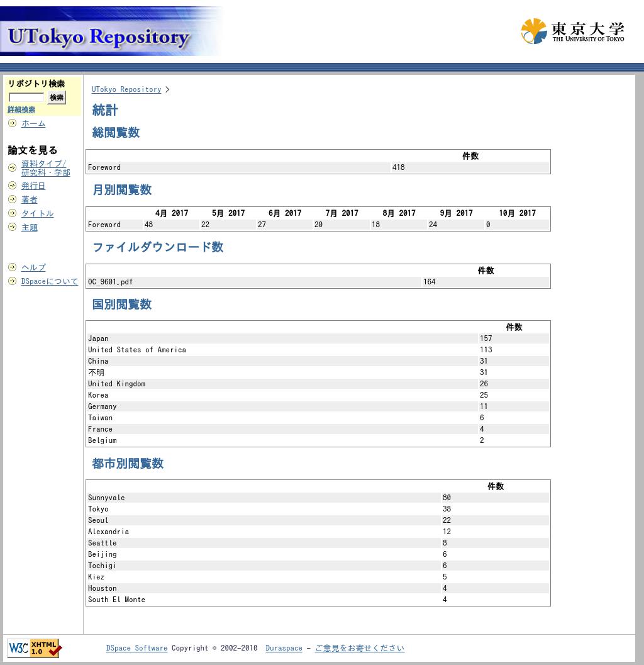Click the Seoul city row

318,520
